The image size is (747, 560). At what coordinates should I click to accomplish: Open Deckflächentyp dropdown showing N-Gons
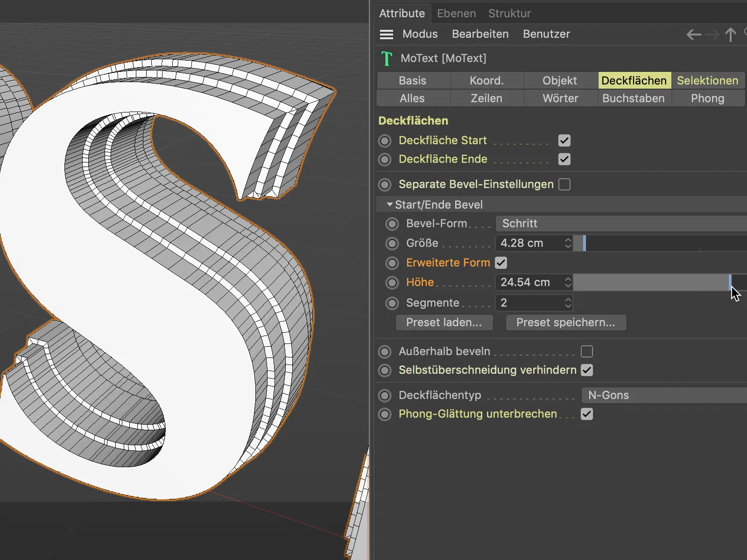pos(664,395)
